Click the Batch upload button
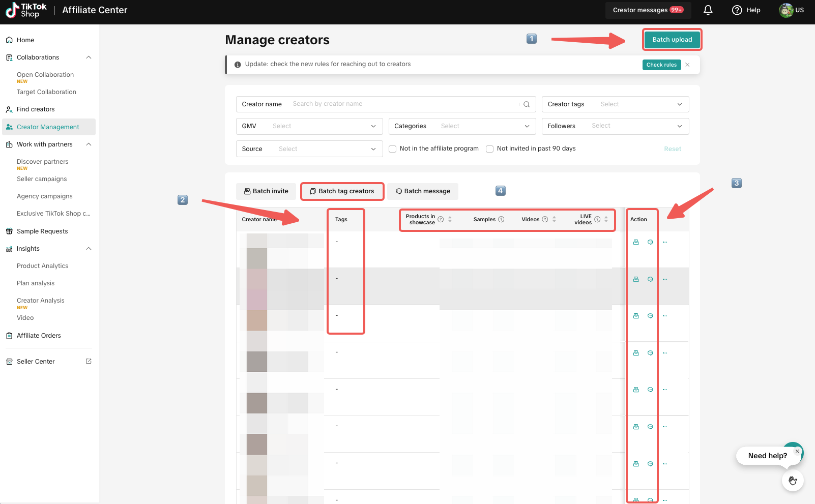The image size is (815, 504). click(672, 40)
